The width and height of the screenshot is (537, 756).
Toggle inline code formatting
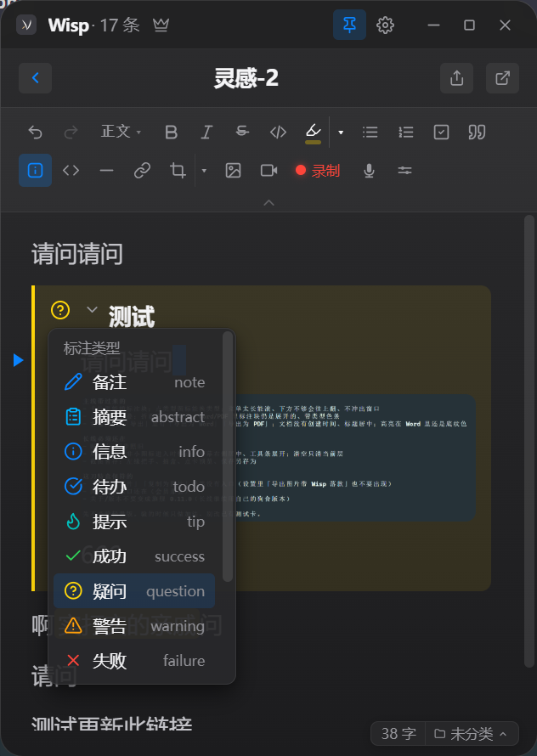pyautogui.click(x=278, y=132)
